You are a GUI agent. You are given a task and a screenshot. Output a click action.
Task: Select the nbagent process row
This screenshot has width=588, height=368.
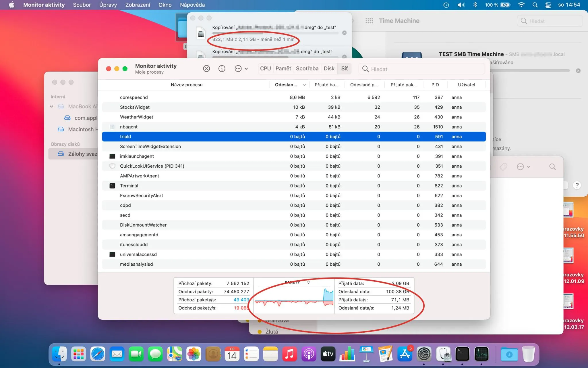[294, 127]
